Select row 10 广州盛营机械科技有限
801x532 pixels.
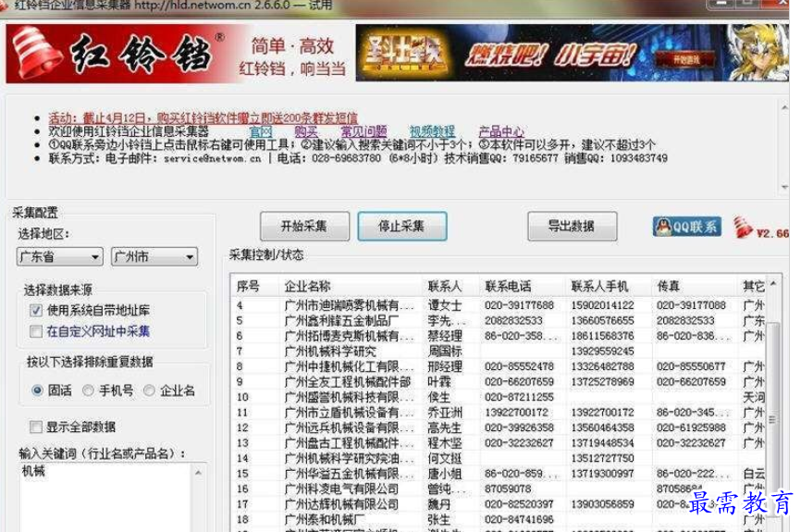pos(499,397)
